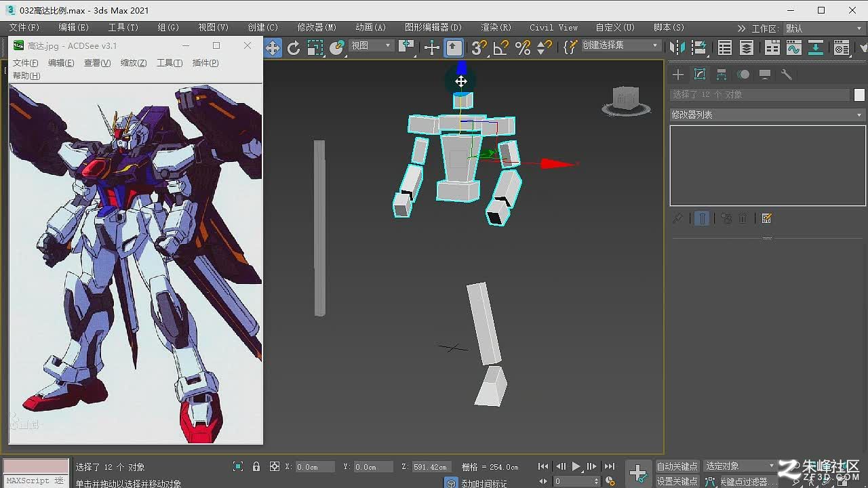Go to end frame playback button
This screenshot has width=868, height=488.
(x=610, y=466)
